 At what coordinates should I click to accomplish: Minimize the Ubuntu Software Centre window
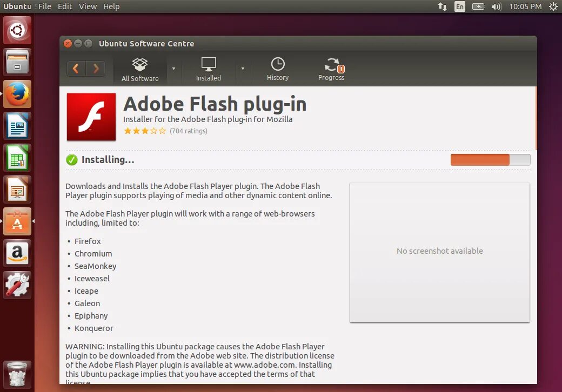click(78, 43)
